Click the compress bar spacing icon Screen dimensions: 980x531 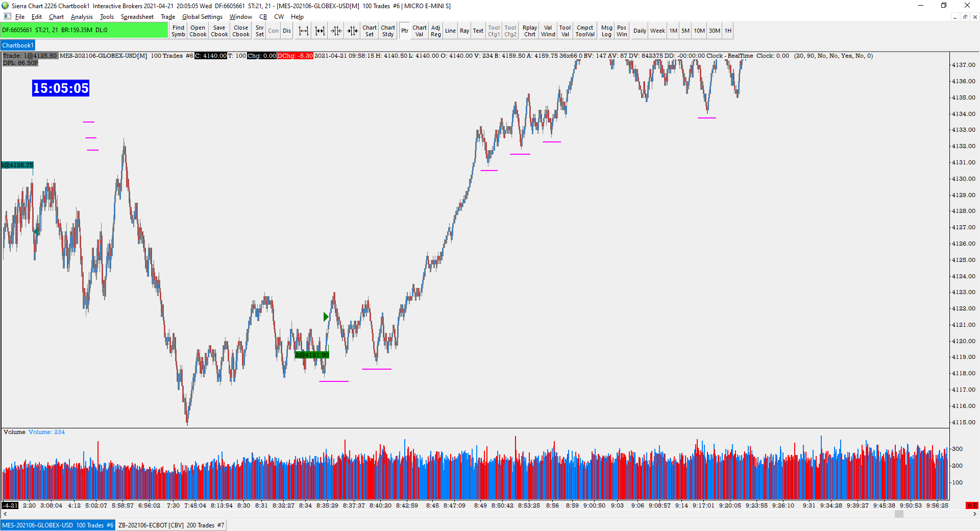pos(320,31)
